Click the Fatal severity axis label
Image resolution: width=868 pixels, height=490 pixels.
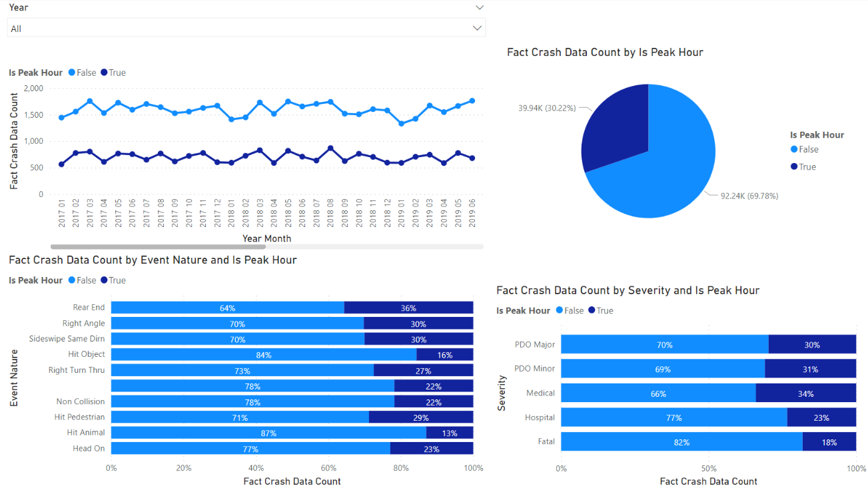tap(546, 441)
